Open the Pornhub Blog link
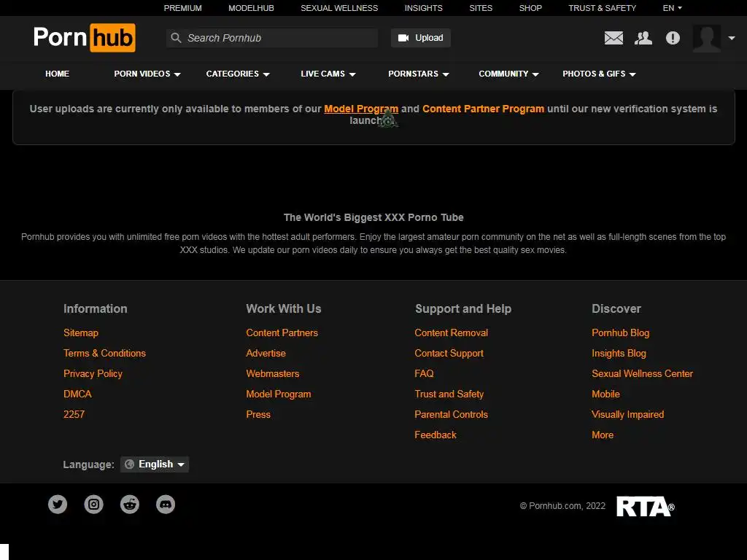747x560 pixels. coord(620,332)
